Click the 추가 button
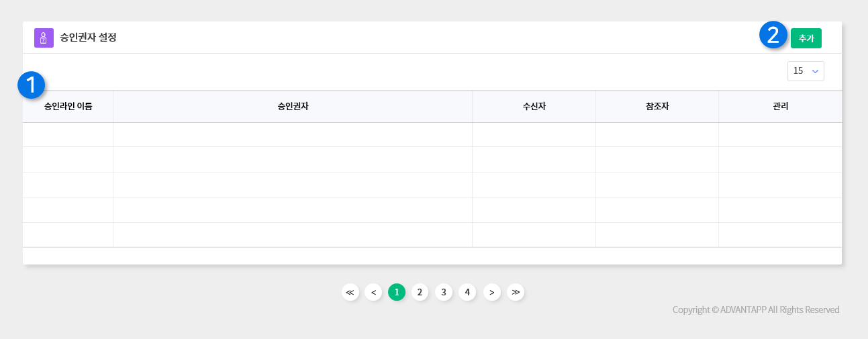868x339 pixels. pos(806,38)
